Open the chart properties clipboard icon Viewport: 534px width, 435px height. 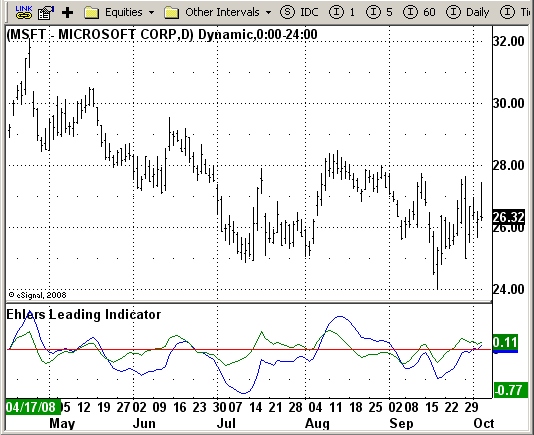click(46, 13)
